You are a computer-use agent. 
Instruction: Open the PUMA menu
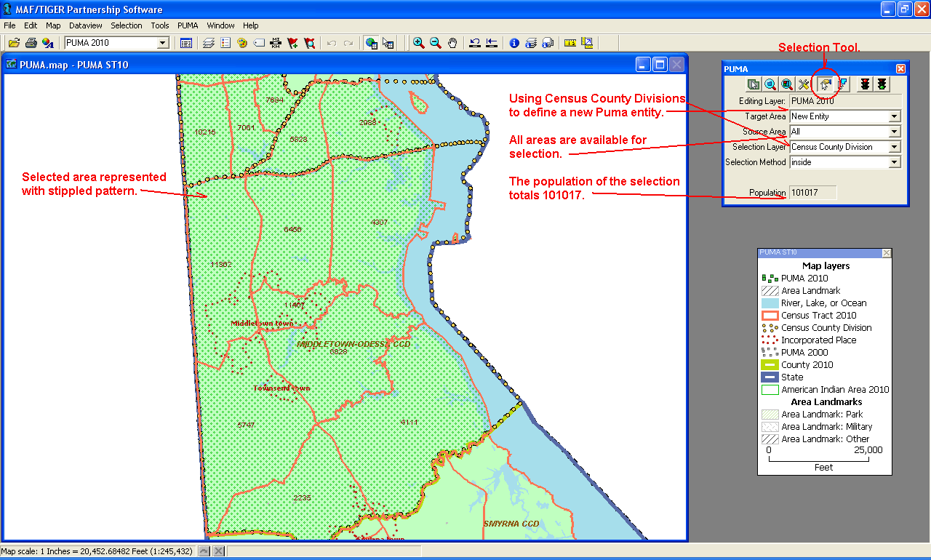point(188,25)
